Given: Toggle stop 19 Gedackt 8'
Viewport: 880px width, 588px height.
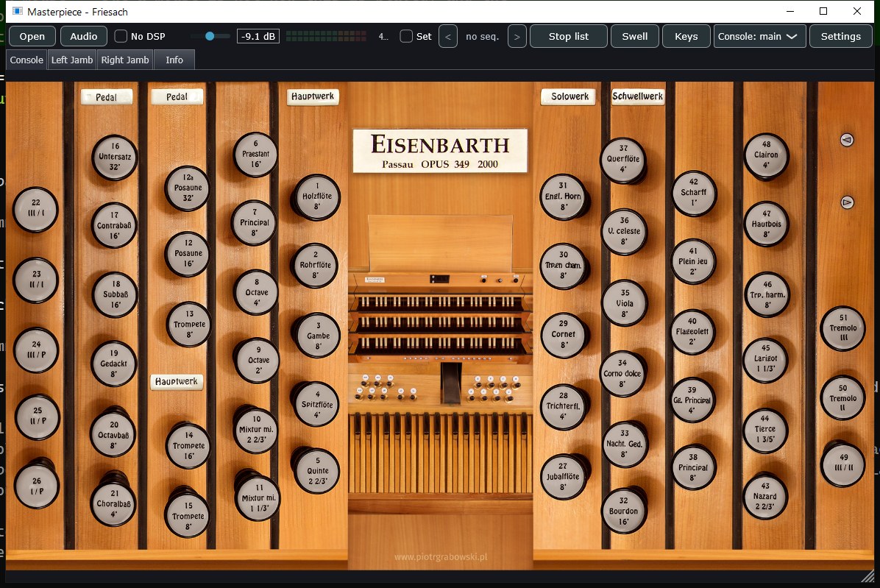Looking at the screenshot, I should 114,364.
